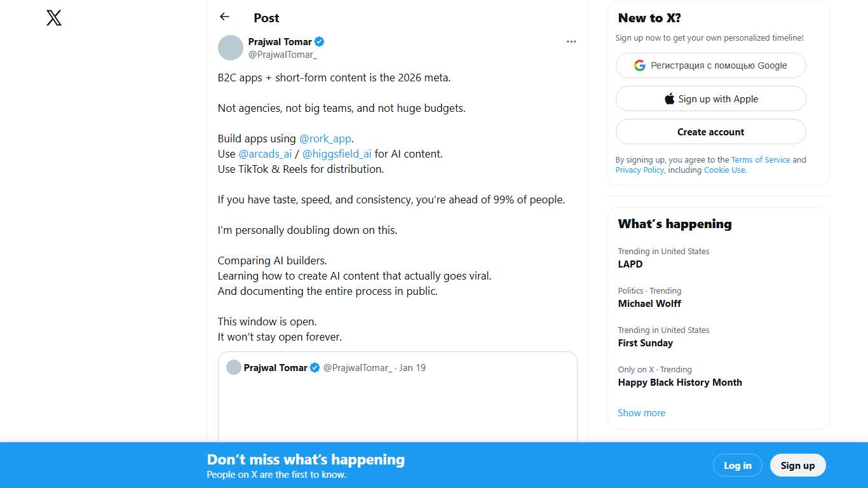Viewport: 868px width, 488px height.
Task: Follow the @arcads_ai mention link
Action: click(265, 154)
